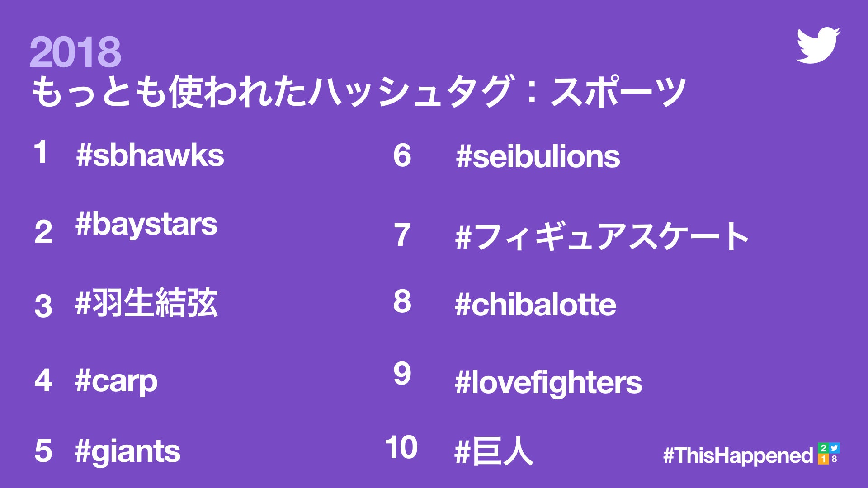The width and height of the screenshot is (868, 488).
Task: Select the #seibulions hashtag
Action: (x=538, y=157)
